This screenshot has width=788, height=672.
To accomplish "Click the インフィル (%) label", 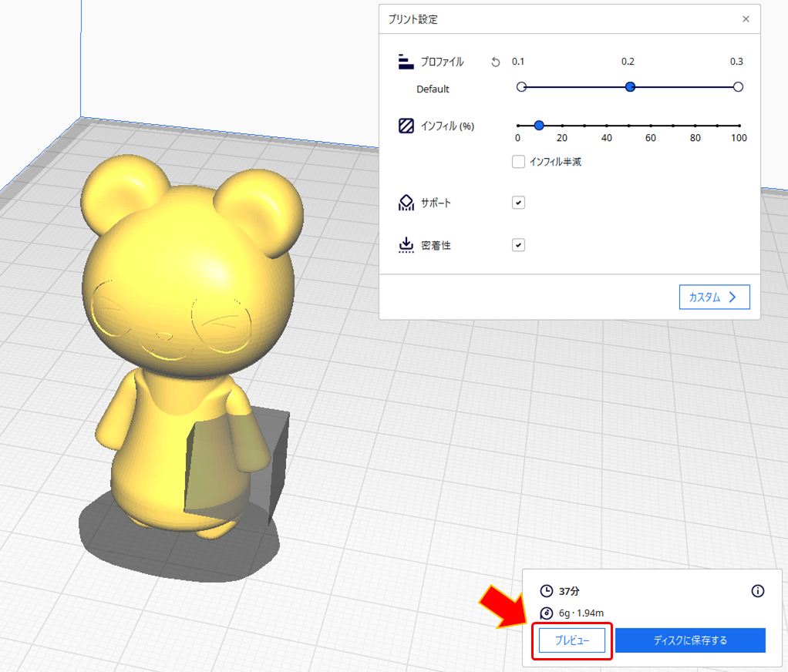I will [x=447, y=126].
